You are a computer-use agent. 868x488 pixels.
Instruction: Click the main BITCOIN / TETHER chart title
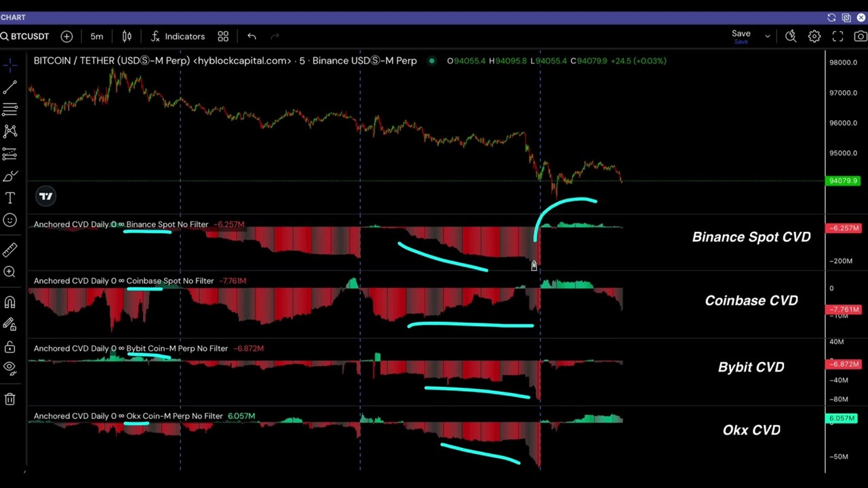(225, 61)
